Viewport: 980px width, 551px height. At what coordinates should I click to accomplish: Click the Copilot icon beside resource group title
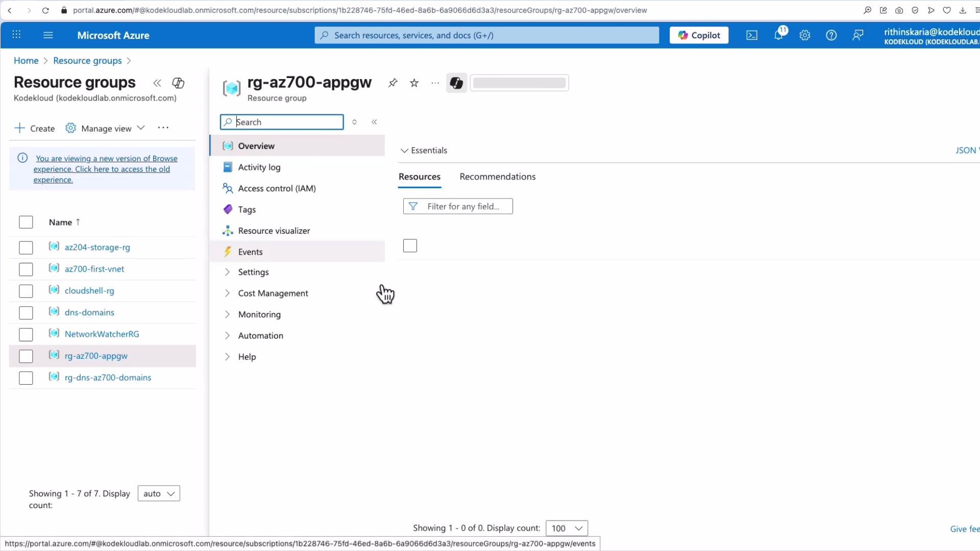(x=456, y=83)
